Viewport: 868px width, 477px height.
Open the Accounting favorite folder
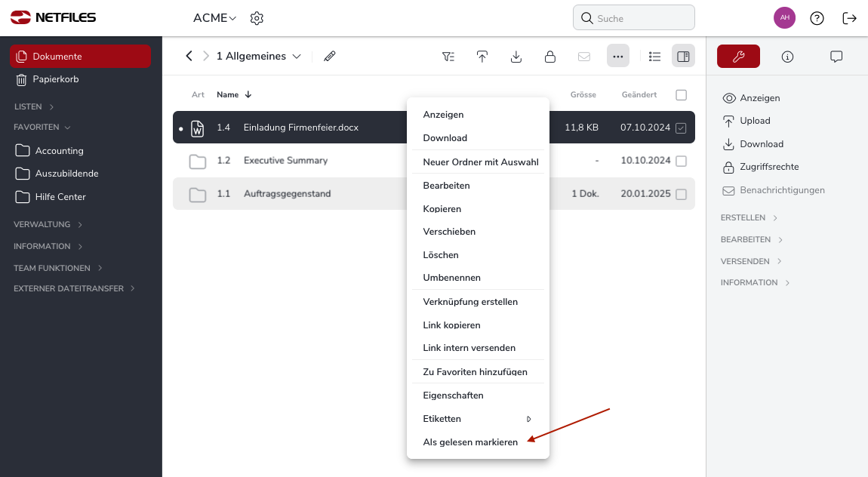50,150
